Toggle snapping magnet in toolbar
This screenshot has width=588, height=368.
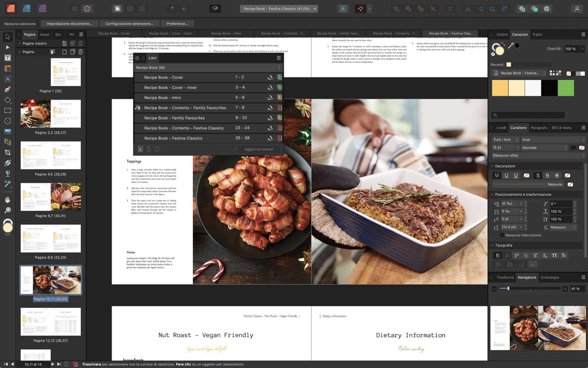point(360,8)
